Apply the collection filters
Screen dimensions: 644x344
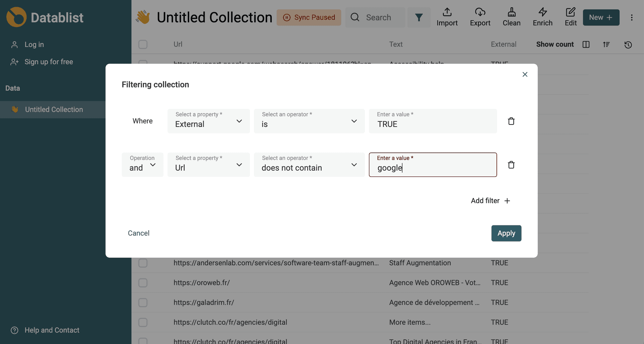[506, 233]
